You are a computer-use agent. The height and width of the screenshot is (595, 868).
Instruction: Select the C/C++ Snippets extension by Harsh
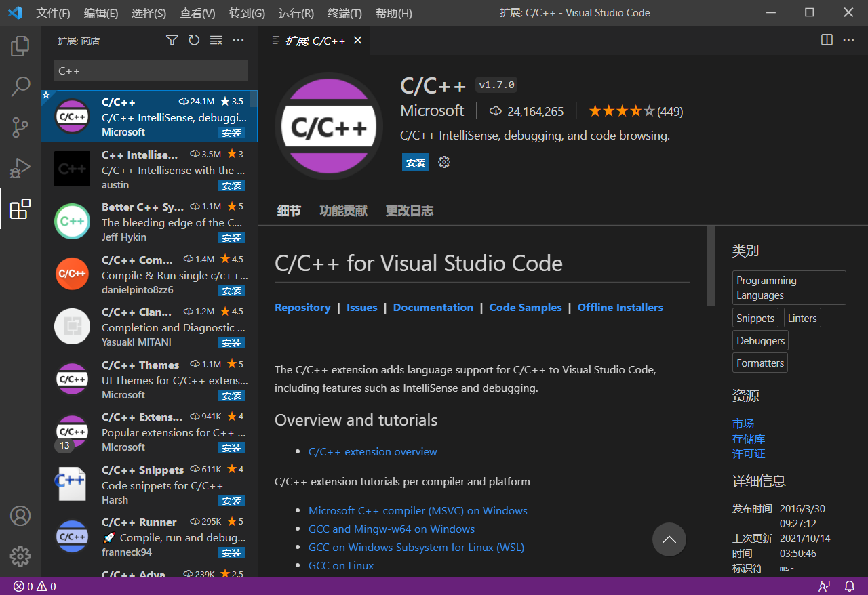[x=149, y=485]
